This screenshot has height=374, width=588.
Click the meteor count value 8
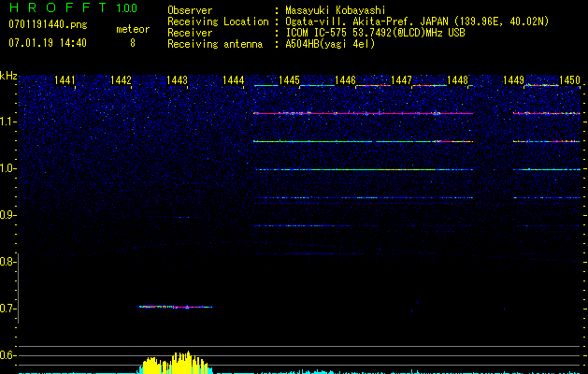[133, 43]
